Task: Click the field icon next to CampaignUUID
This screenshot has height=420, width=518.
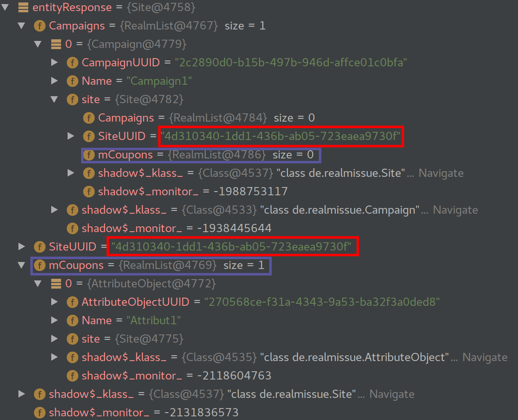Action: 73,63
